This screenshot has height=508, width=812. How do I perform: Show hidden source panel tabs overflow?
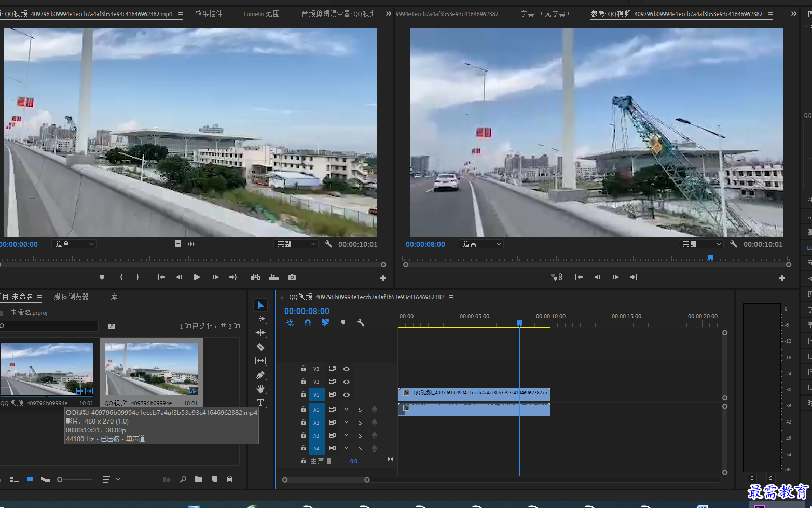click(389, 13)
